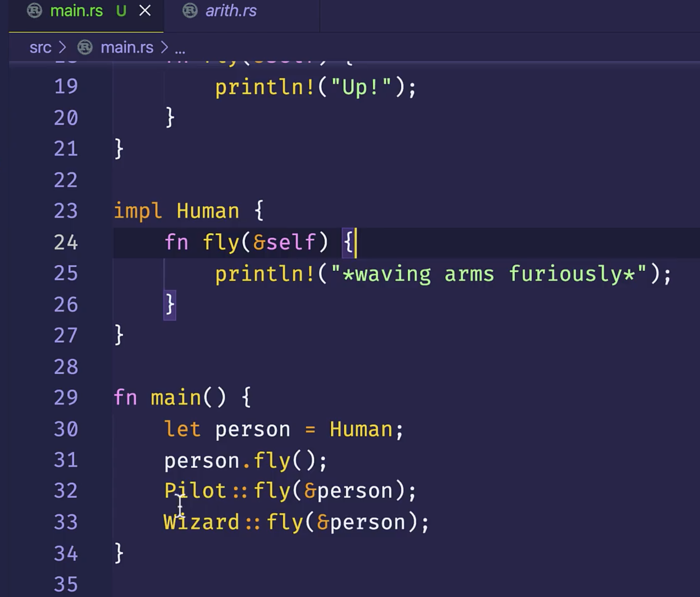Click the chevron after main.rs in breadcrumb
Viewport: 700px width, 597px height.
tap(165, 48)
